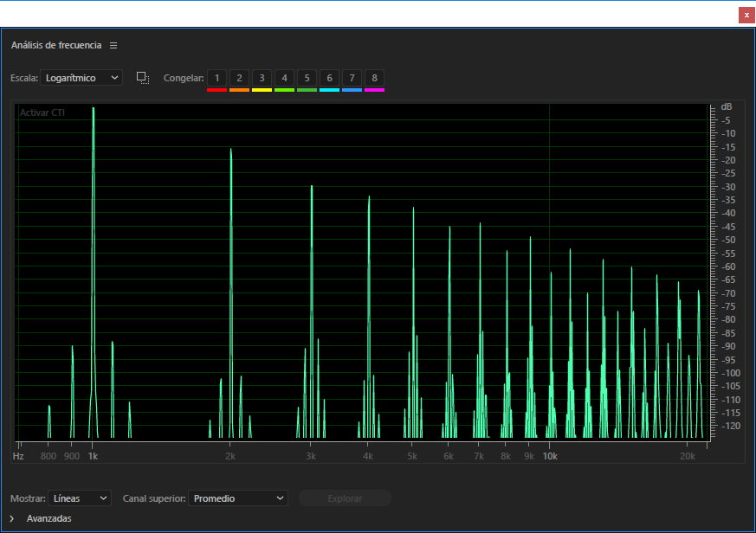Click the Activar CTI text in graph
This screenshot has height=533, width=756.
[x=42, y=112]
